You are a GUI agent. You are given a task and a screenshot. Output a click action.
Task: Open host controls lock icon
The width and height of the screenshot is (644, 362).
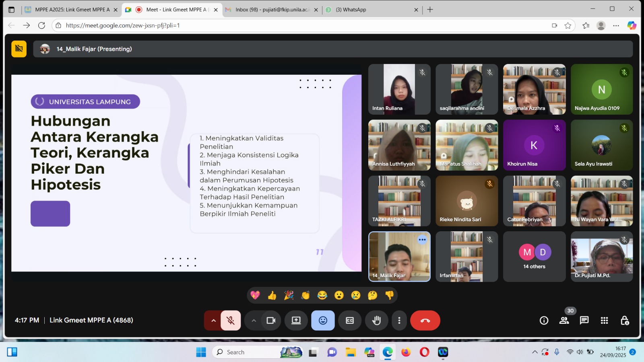624,321
